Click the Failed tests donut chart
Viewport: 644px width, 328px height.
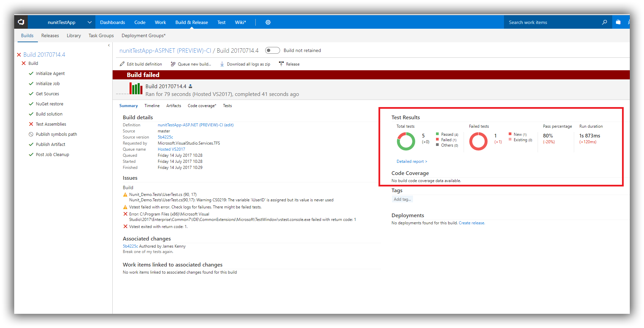tap(478, 141)
